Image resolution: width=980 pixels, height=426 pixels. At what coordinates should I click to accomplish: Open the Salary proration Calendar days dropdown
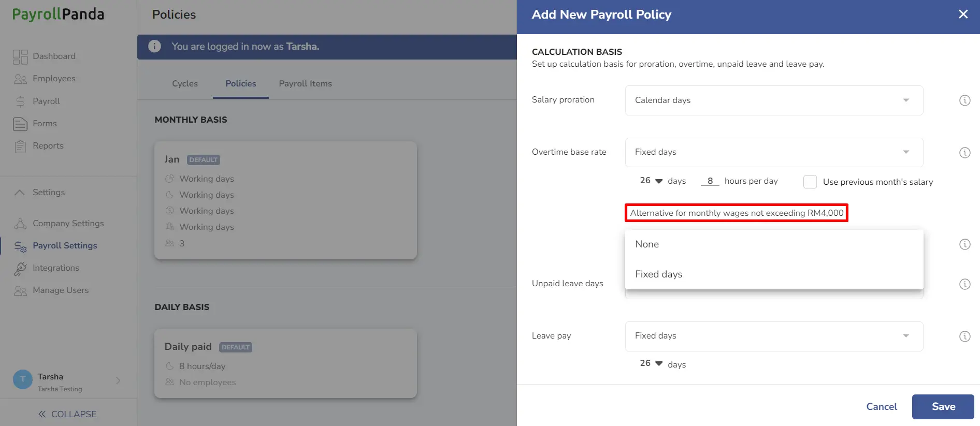(x=774, y=100)
